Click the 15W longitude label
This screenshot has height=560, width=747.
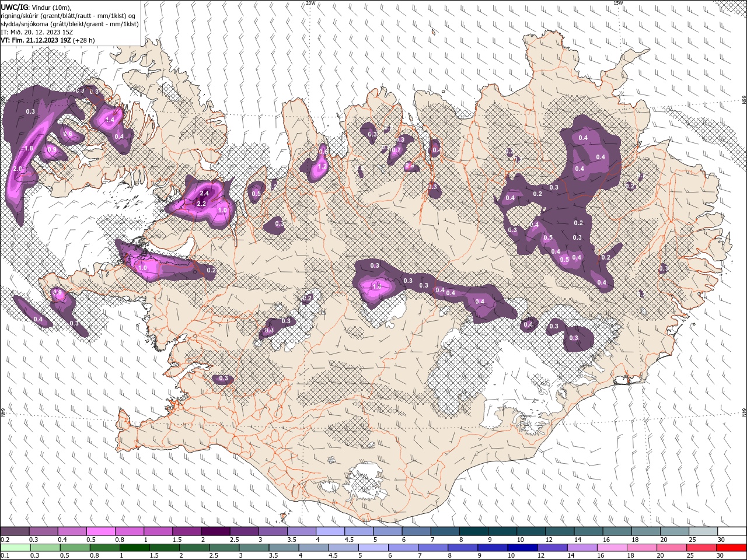(619, 3)
